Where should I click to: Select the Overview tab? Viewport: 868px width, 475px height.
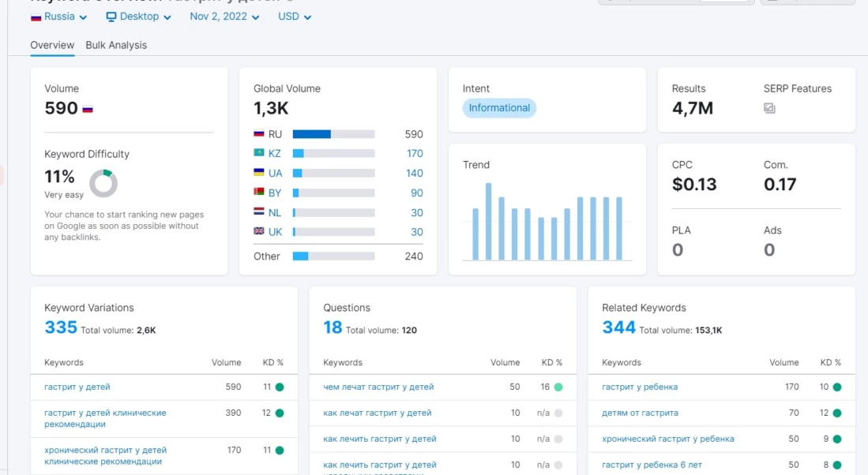tap(52, 45)
